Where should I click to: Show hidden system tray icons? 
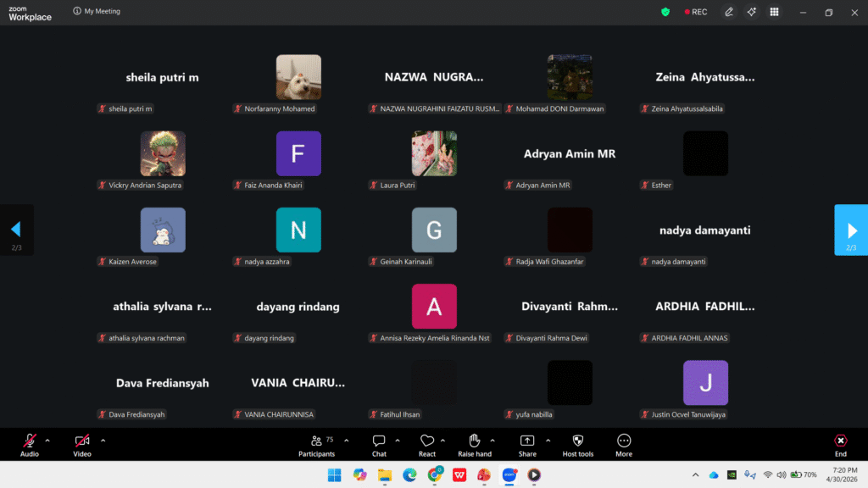(695, 474)
